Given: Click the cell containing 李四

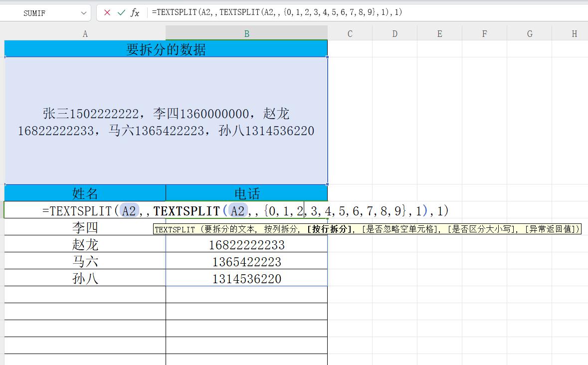Looking at the screenshot, I should 85,227.
